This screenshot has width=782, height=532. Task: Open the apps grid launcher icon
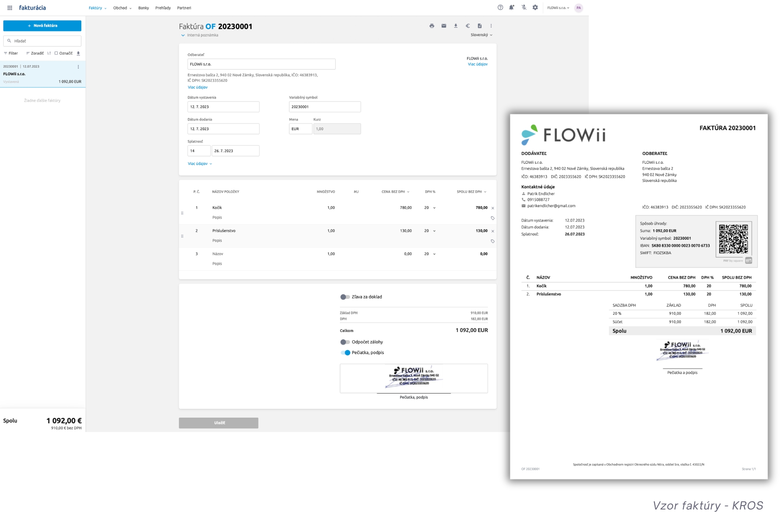point(10,8)
